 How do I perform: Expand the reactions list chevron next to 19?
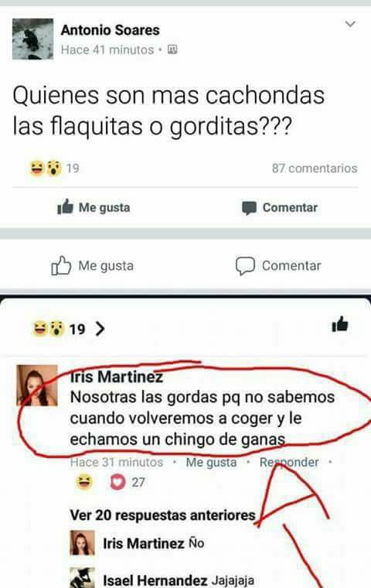[x=100, y=329]
